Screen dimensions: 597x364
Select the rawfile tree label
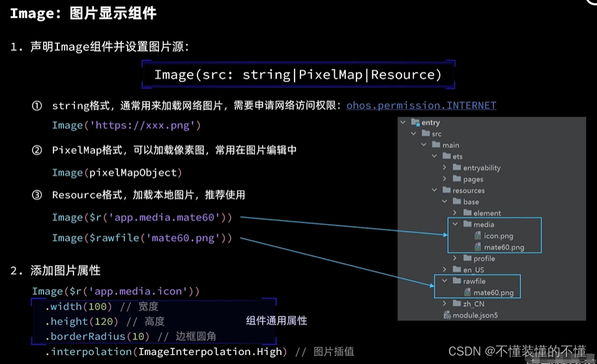[474, 281]
